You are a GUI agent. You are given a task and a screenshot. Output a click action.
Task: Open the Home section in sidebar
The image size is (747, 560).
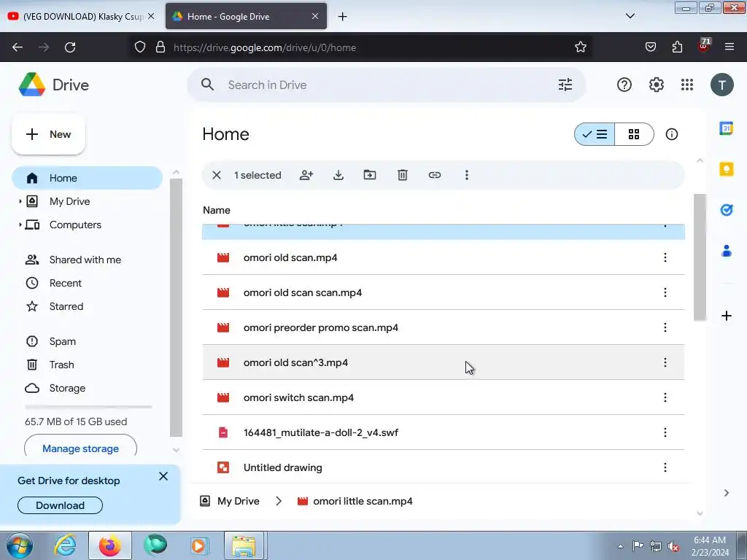(x=88, y=178)
